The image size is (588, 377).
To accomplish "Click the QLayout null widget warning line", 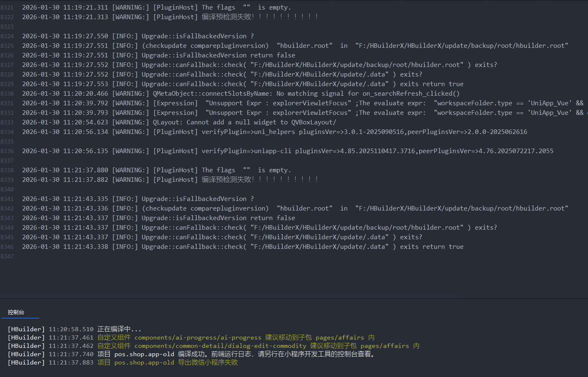I will pos(244,122).
